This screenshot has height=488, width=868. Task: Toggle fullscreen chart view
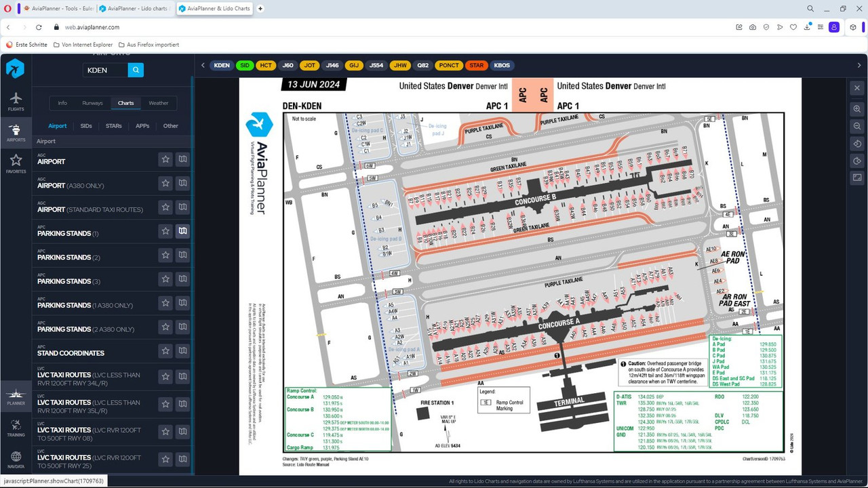[857, 178]
